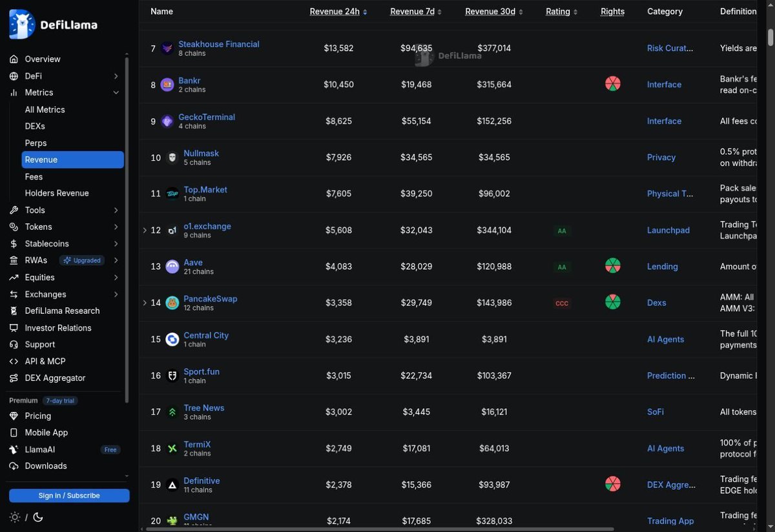775x532 pixels.
Task: Expand the DeFi submenu chevron
Action: (x=116, y=76)
